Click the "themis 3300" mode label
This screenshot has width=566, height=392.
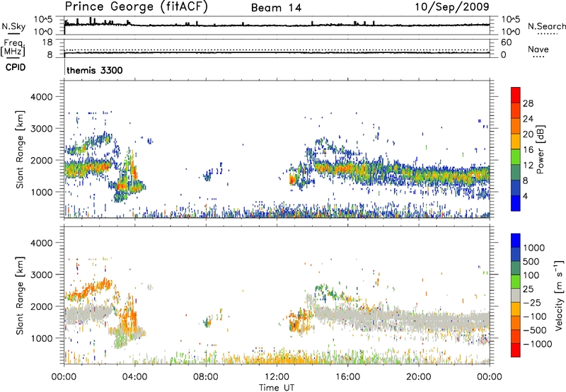(x=95, y=70)
